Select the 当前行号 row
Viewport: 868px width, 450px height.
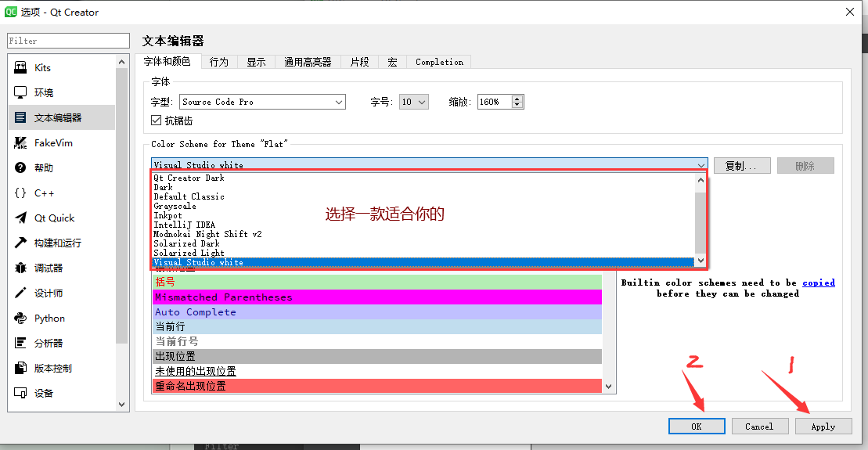377,341
